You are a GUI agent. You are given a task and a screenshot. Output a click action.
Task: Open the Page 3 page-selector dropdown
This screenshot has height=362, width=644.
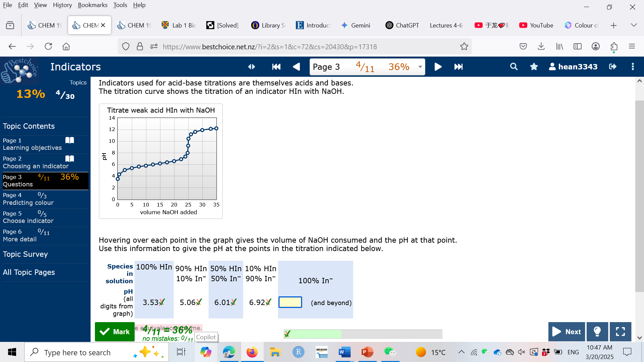point(420,67)
